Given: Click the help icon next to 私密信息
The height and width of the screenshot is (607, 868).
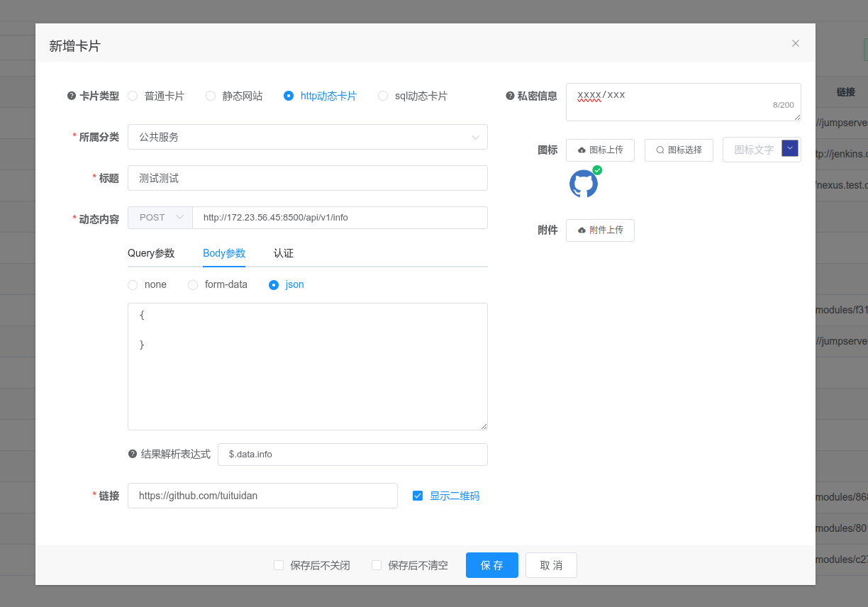Looking at the screenshot, I should tap(510, 96).
